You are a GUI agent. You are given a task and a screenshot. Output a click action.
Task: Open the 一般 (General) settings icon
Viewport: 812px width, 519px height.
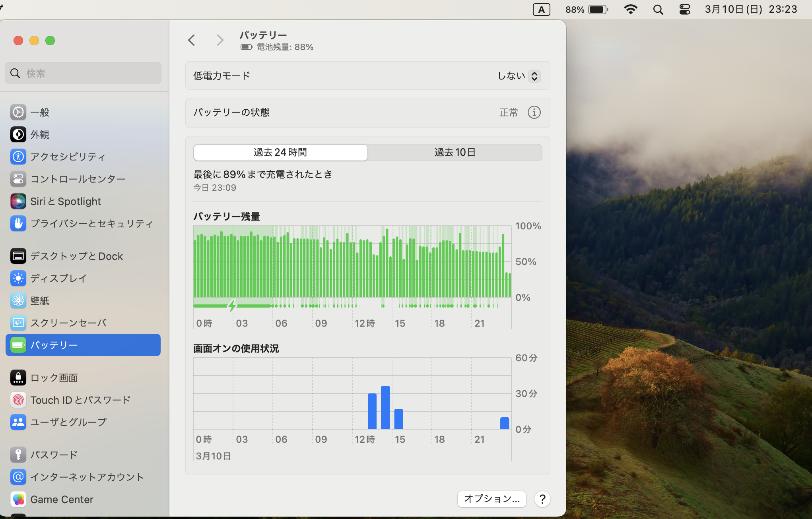(18, 112)
